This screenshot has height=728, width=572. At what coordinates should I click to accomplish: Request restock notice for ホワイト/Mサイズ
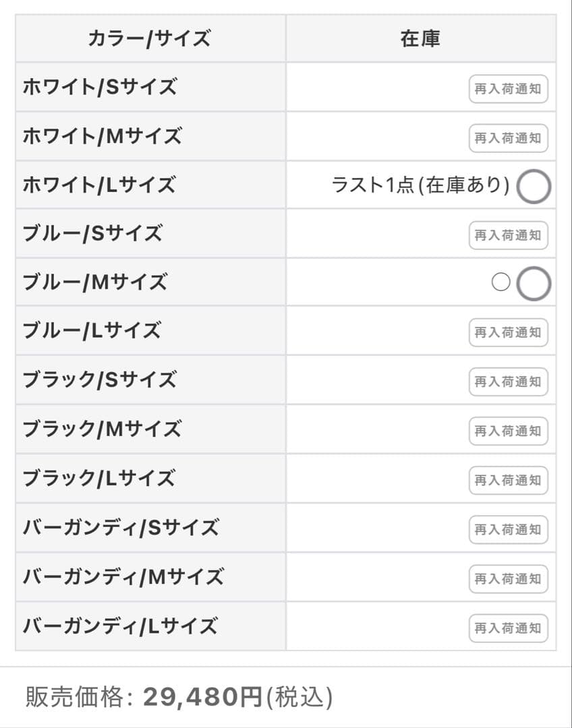(x=508, y=138)
